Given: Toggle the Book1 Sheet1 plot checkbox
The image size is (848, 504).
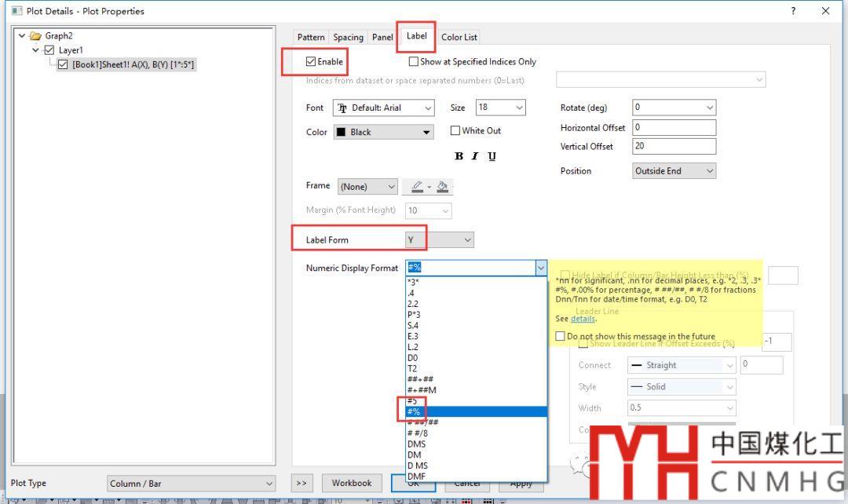Looking at the screenshot, I should click(63, 64).
